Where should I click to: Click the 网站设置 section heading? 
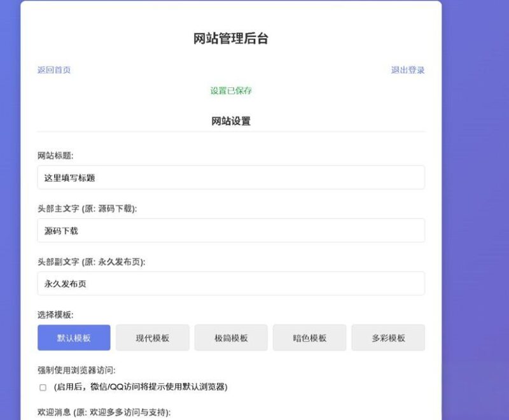coord(231,121)
